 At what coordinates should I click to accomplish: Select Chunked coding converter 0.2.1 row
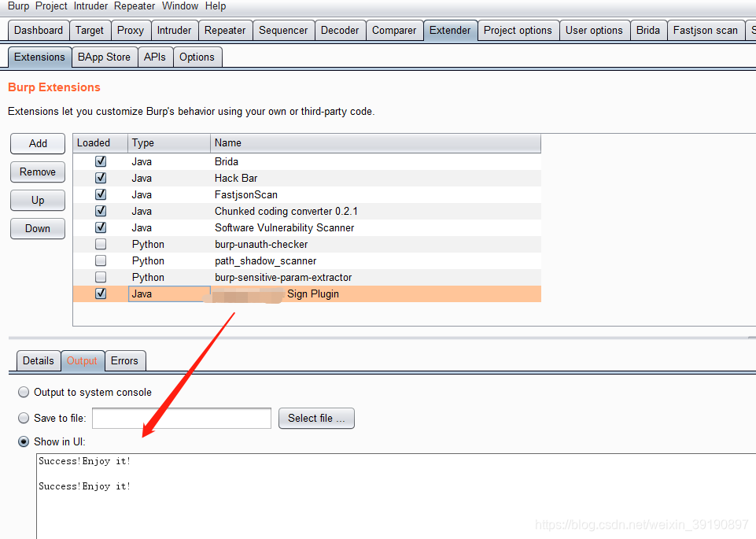[307, 211]
